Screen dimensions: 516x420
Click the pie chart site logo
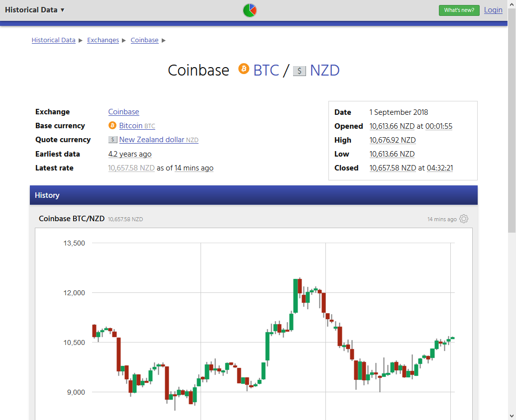[250, 10]
